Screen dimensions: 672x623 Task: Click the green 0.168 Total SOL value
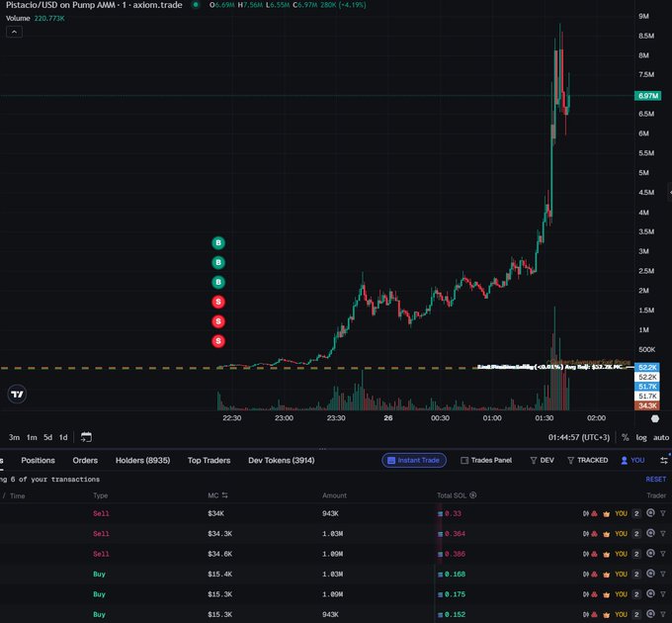click(x=455, y=575)
